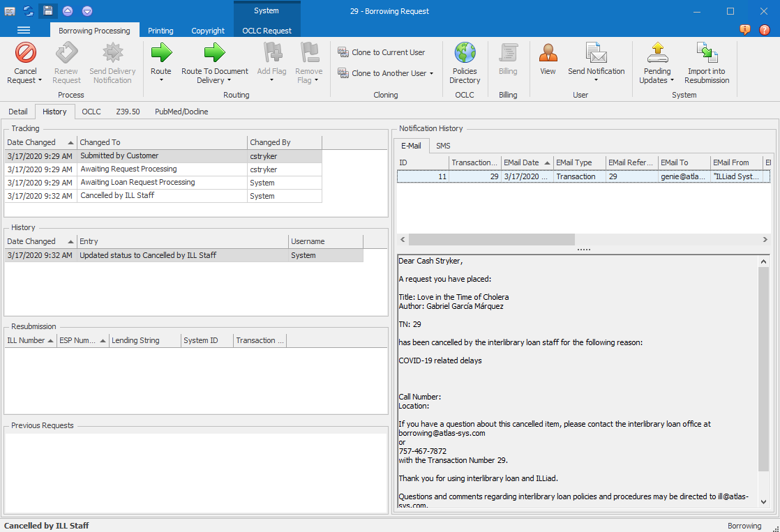Screen dimensions: 780x532
Task: Select the Cancelled by ILL Staff tracking row
Action: (117, 196)
